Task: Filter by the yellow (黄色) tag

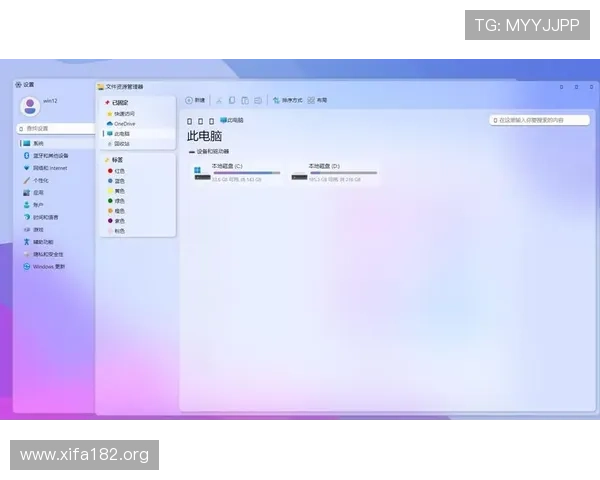Action: tap(116, 191)
